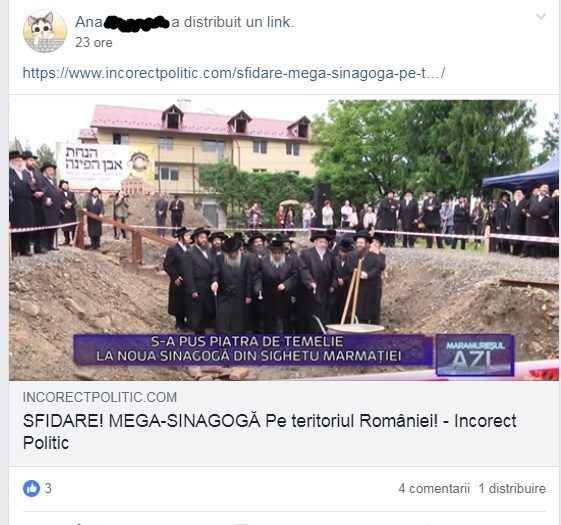Click the group of men in the preview photo
Screen dimensions: 561x525
(x=274, y=279)
